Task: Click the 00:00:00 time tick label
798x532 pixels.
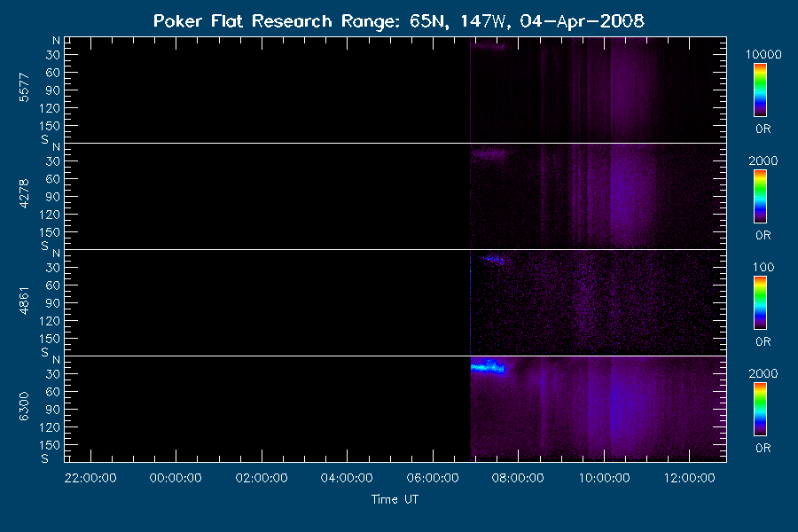Action: tap(176, 478)
